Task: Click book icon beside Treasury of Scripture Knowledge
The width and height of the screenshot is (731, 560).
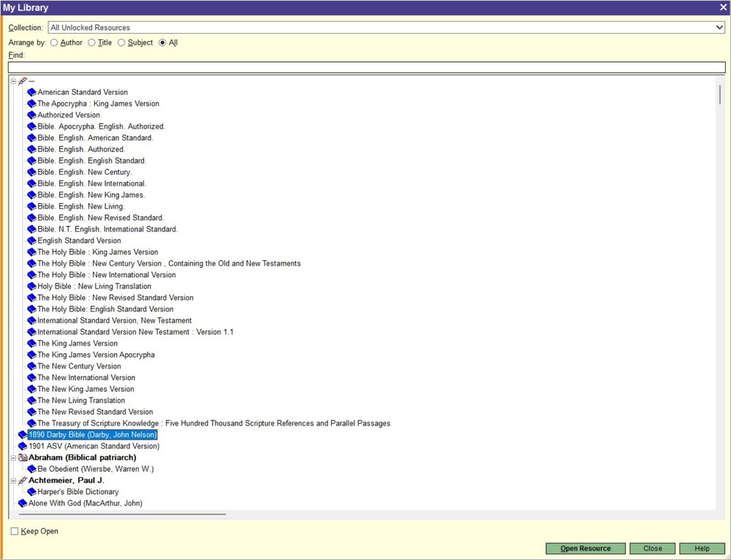Action: coord(31,423)
